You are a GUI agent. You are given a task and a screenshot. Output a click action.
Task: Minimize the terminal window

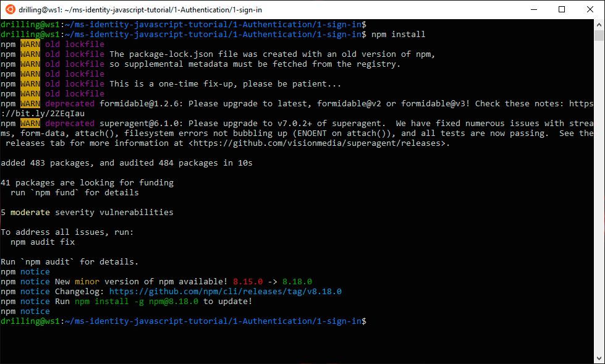tap(534, 9)
